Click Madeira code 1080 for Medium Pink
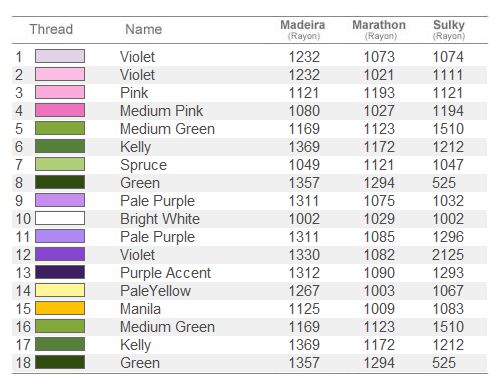The image size is (500, 384). click(x=304, y=111)
